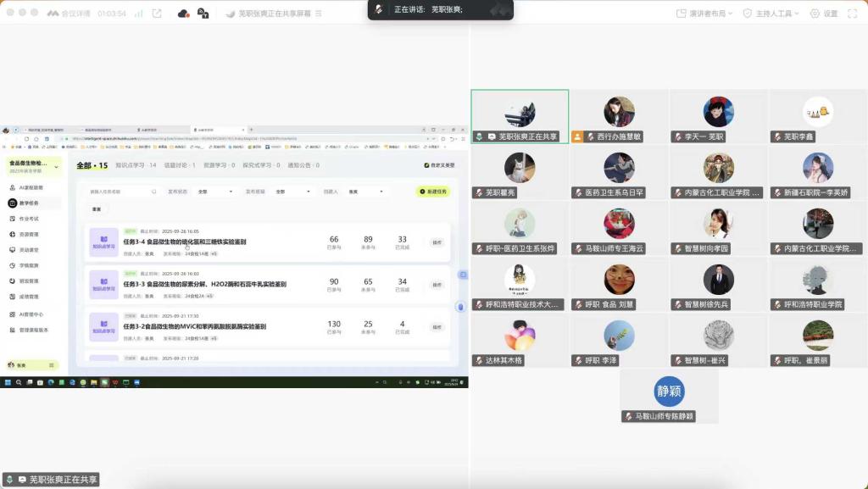The height and width of the screenshot is (489, 868).
Task: Go to 资源管理 in the sidebar
Action: point(29,234)
